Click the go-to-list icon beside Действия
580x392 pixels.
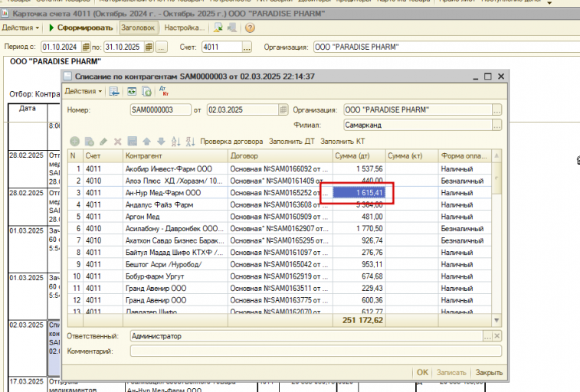114,91
